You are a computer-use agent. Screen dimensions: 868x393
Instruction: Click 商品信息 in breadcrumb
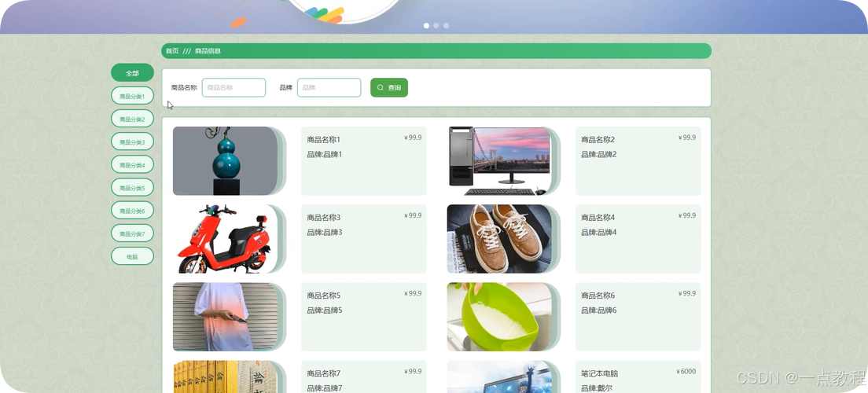[x=208, y=51]
